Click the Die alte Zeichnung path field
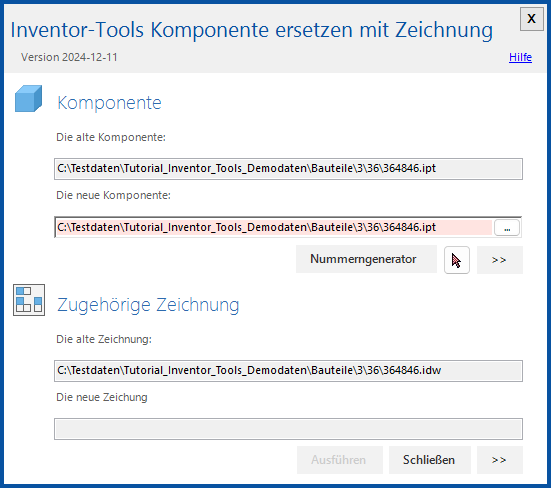 288,371
